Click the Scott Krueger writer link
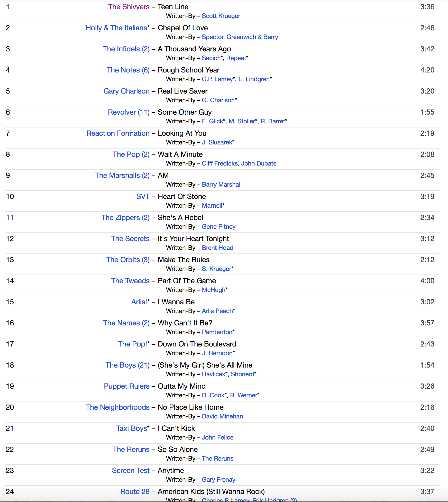448x502 pixels. (221, 16)
